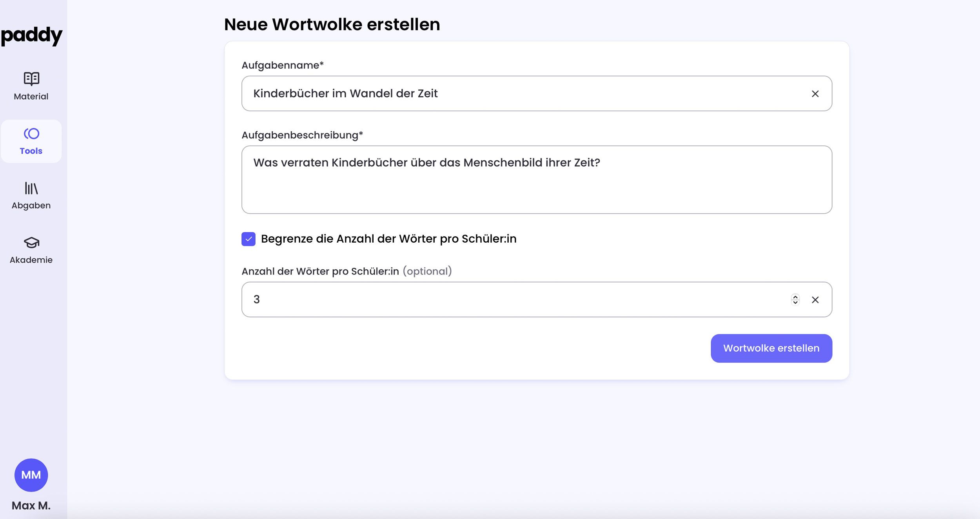Click the paddy logo
Image resolution: width=980 pixels, height=519 pixels.
click(31, 35)
